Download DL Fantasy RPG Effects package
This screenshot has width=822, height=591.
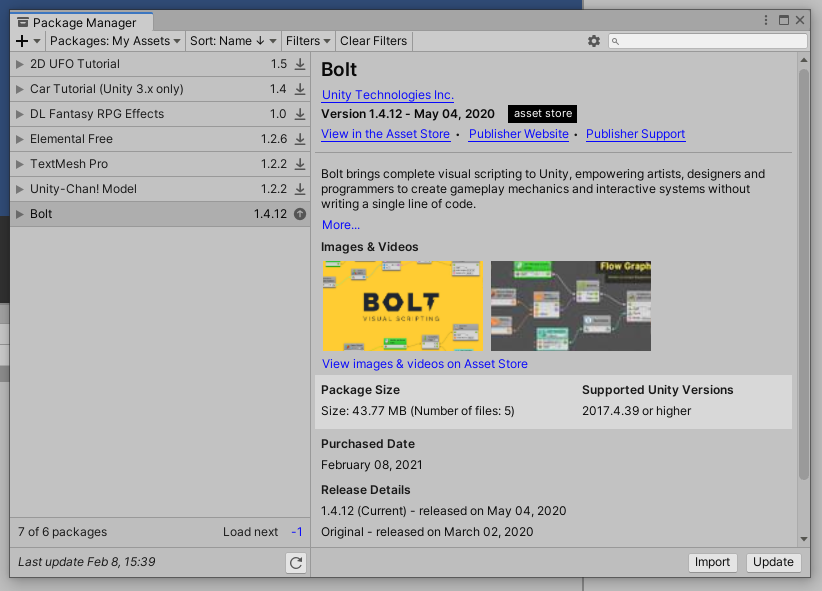point(300,114)
